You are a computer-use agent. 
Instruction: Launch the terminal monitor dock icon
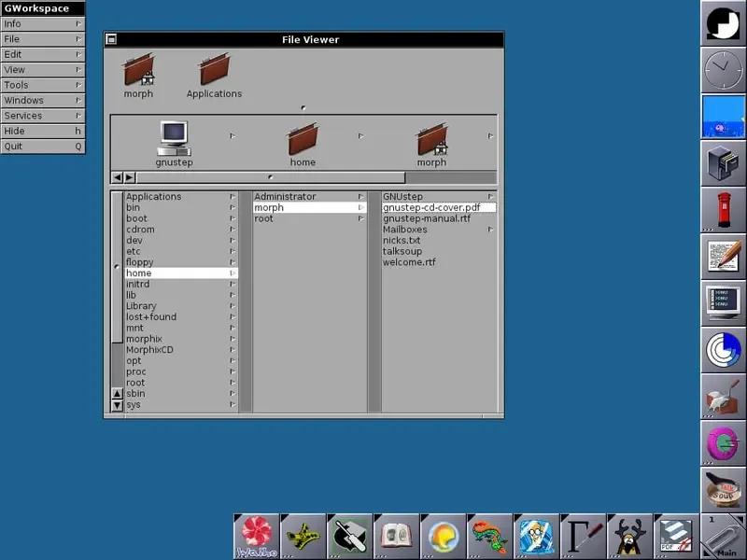click(x=723, y=302)
